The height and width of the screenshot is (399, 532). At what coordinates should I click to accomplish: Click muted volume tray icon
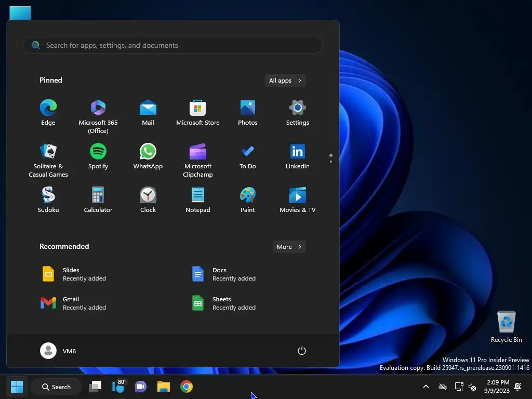point(472,387)
